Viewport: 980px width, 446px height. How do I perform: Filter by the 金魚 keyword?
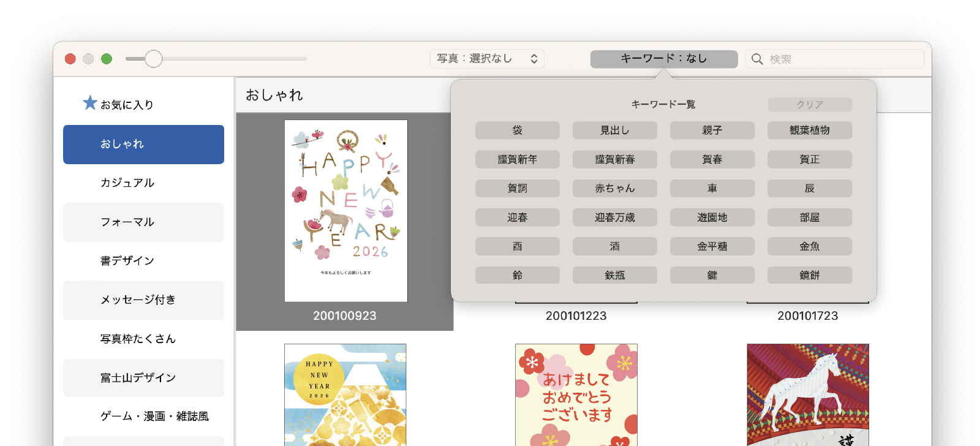pyautogui.click(x=810, y=246)
